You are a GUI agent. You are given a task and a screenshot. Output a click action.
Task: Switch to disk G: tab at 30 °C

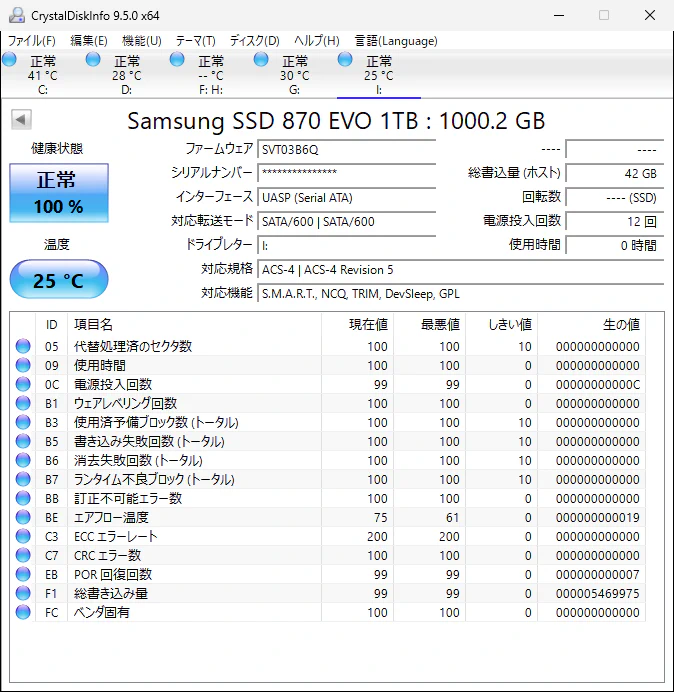(x=294, y=74)
